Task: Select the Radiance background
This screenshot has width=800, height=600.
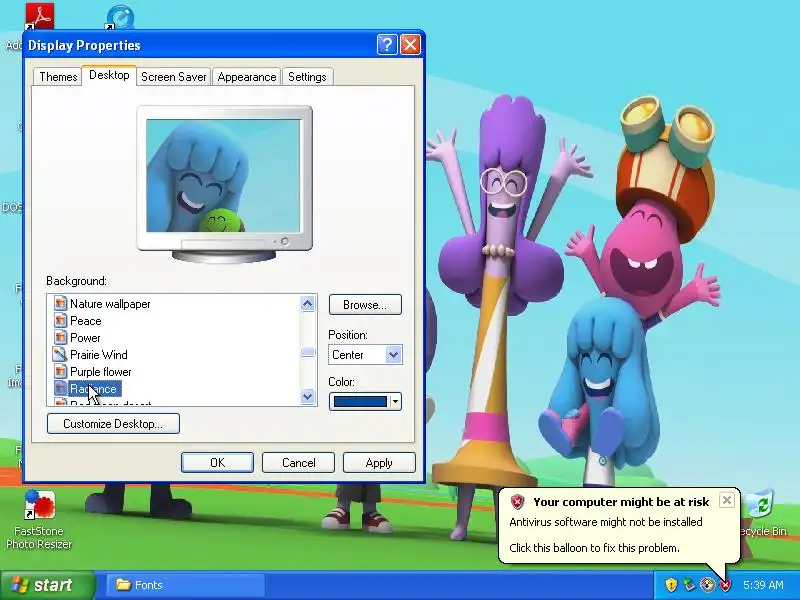Action: pos(93,389)
